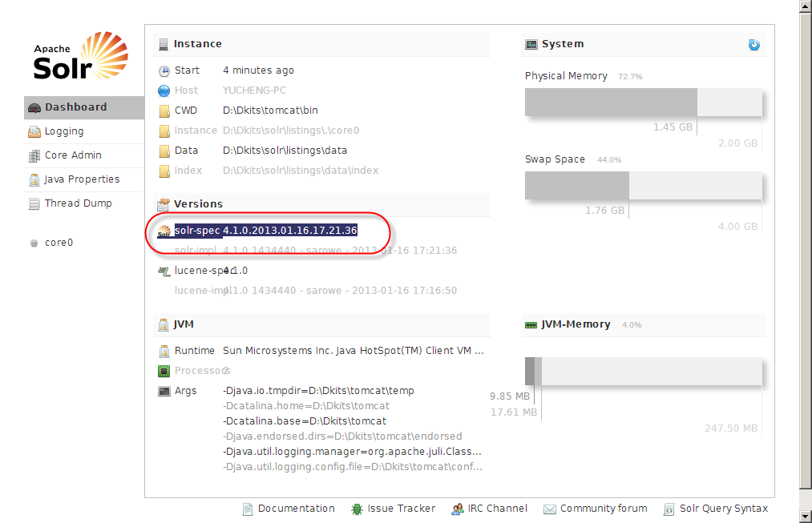This screenshot has height=523, width=812.
Task: Click the Dashboard gauge icon
Action: click(x=34, y=107)
